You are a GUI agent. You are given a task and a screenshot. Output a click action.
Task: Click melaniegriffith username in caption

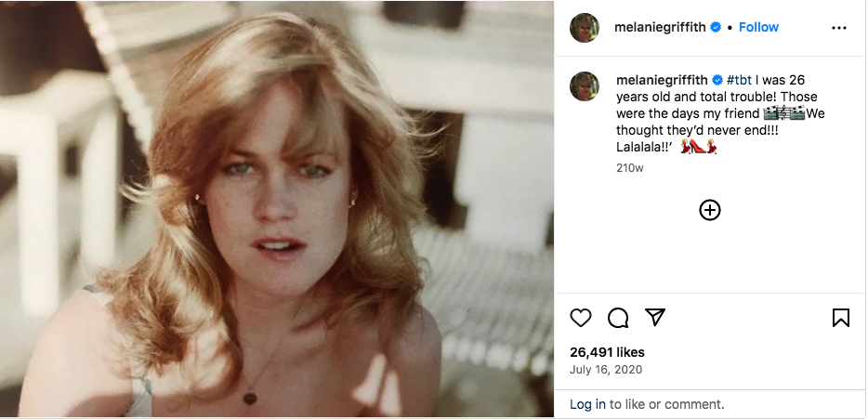[x=662, y=79]
